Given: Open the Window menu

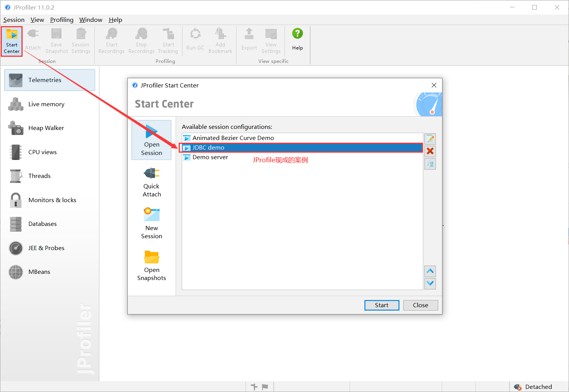Looking at the screenshot, I should pos(91,20).
